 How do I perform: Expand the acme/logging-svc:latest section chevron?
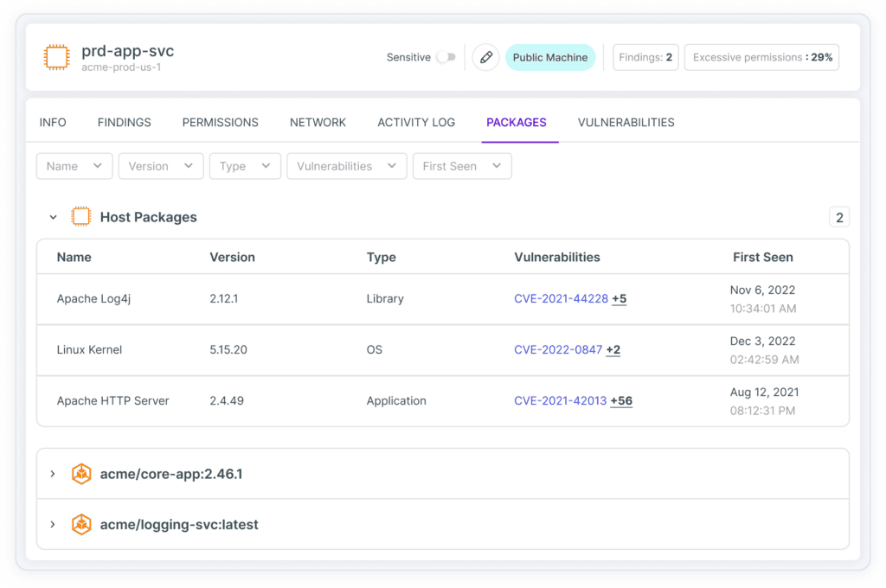[x=53, y=524]
